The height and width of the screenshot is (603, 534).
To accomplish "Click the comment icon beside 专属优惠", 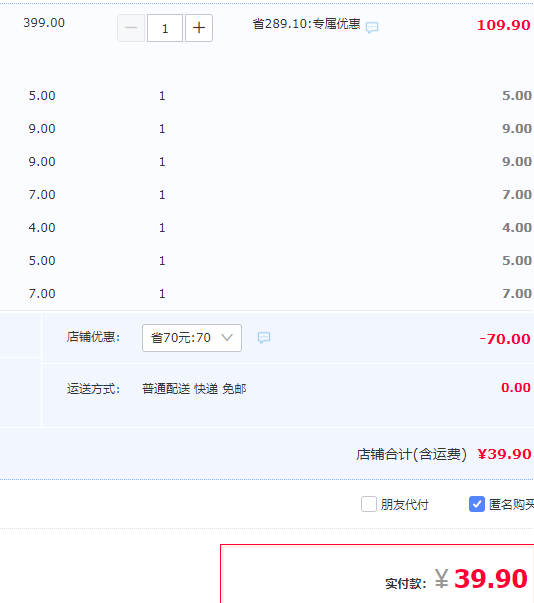I will click(372, 27).
